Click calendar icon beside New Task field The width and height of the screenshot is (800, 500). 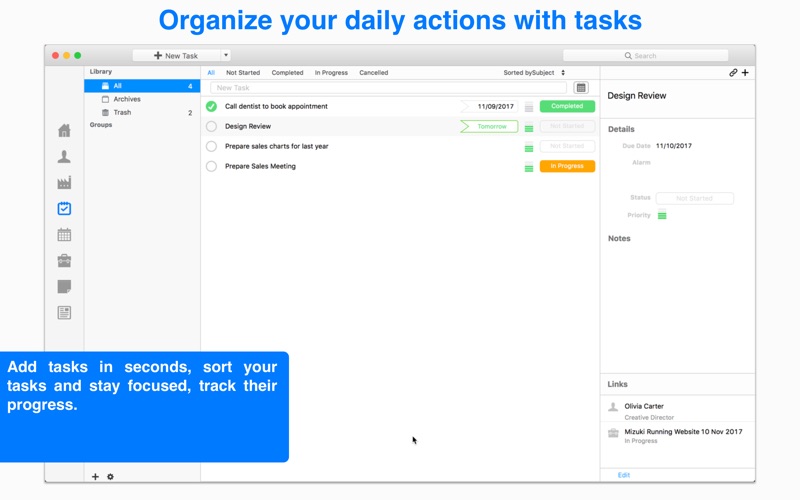pyautogui.click(x=581, y=88)
